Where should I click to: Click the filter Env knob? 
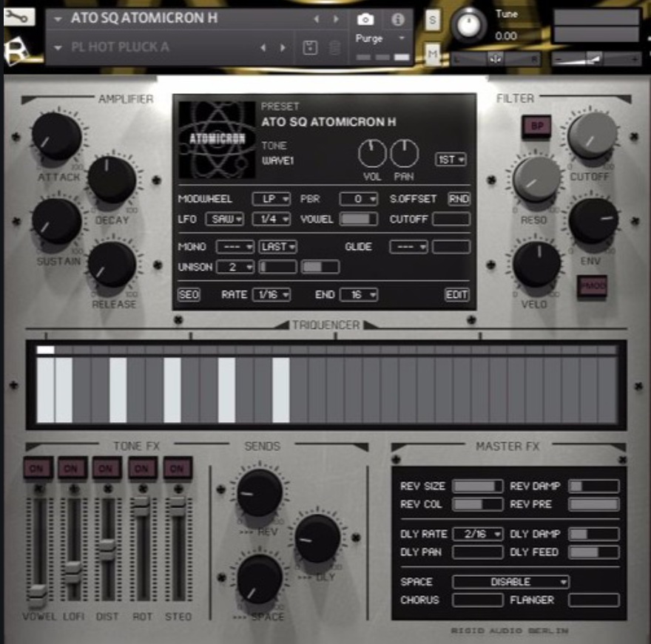point(593,220)
